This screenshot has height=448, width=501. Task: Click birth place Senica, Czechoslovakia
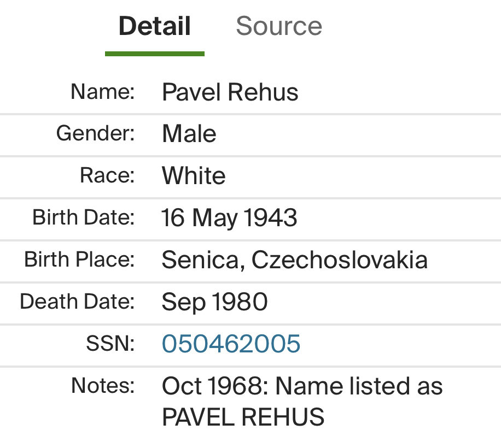click(x=294, y=260)
